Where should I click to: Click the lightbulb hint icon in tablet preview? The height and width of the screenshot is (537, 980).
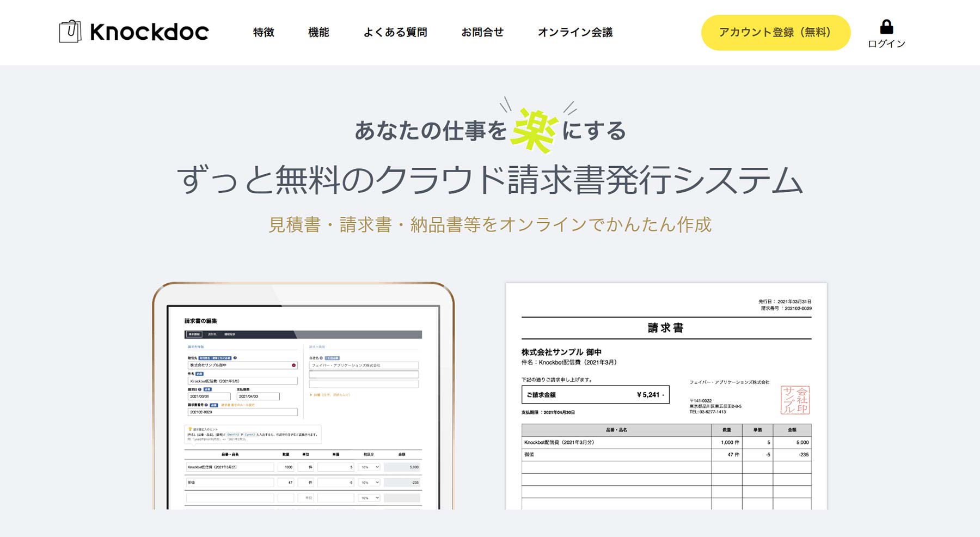coord(190,429)
